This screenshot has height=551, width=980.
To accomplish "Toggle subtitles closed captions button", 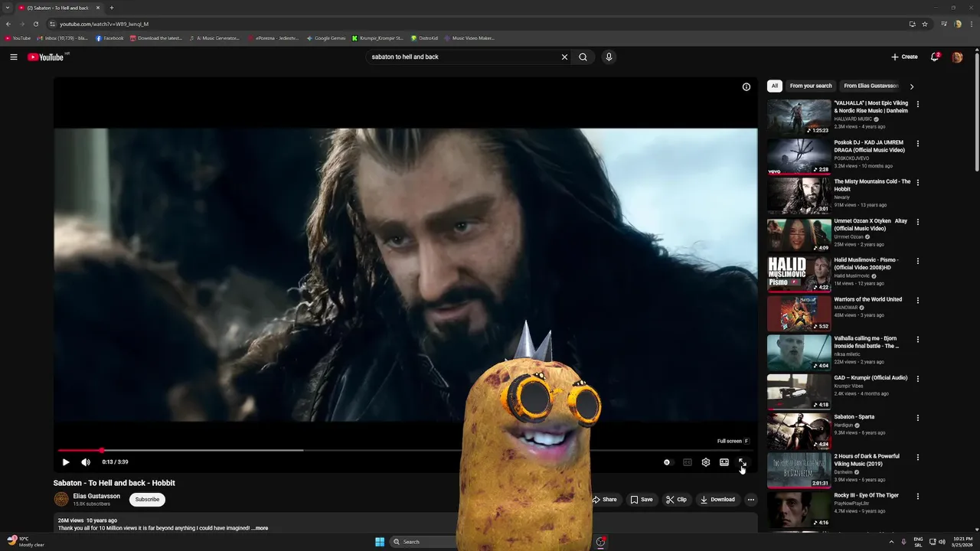I will point(688,462).
